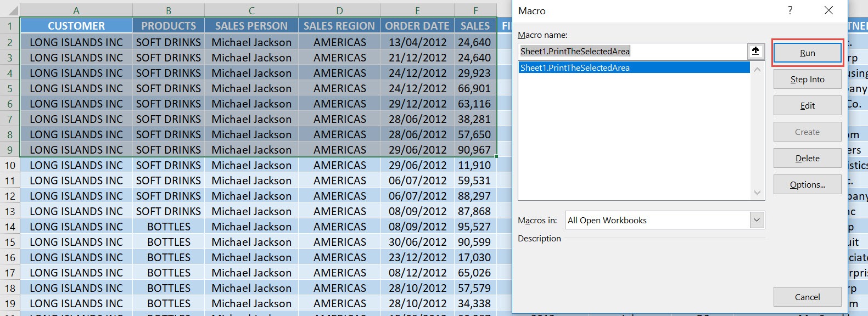Click the sales value 66,901
Viewport: 868px width, 316px height.
[x=475, y=88]
